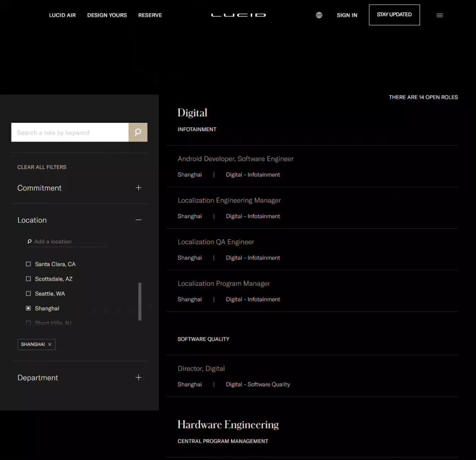Open the Android Developer, Software Engineer role
Screen dimensions: 476x460
click(x=235, y=159)
